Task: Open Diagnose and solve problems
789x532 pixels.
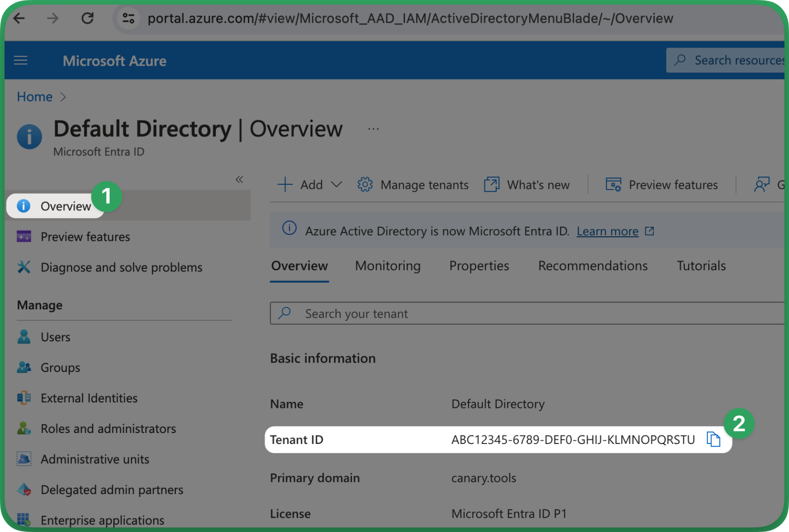Action: click(121, 267)
